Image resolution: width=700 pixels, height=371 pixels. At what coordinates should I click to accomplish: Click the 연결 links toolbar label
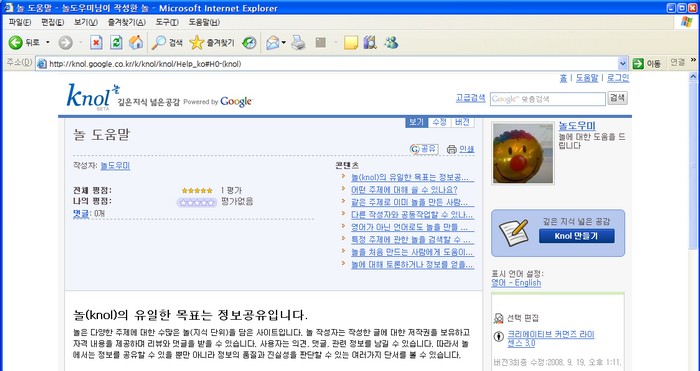[x=678, y=63]
